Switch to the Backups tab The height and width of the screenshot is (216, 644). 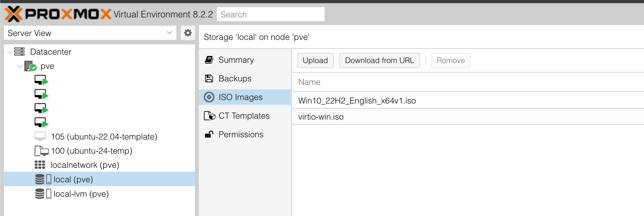pos(235,78)
